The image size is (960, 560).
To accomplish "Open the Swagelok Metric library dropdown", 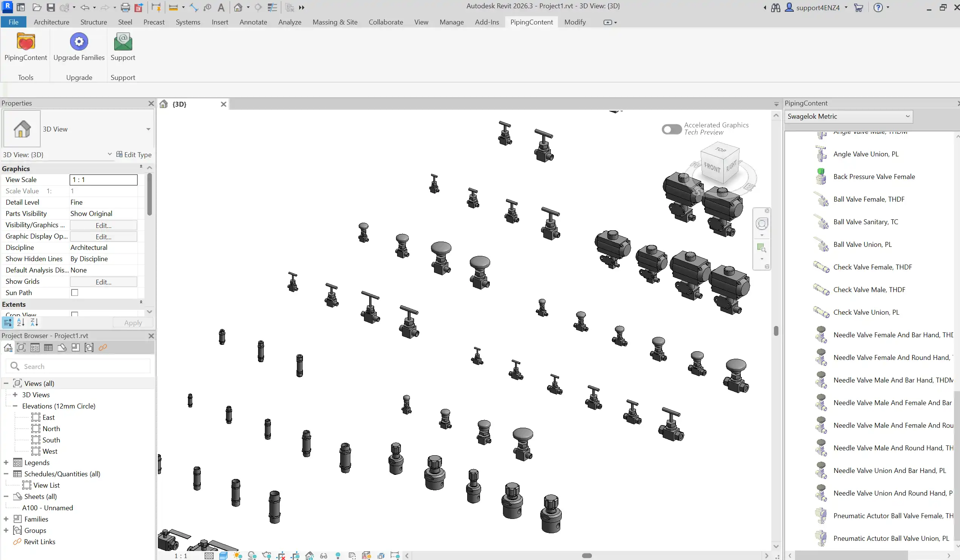I will click(848, 116).
